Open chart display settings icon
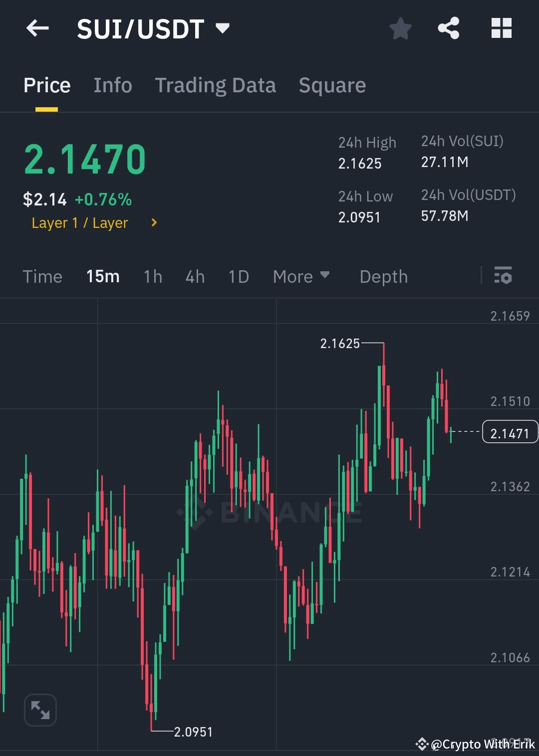Image resolution: width=539 pixels, height=756 pixels. (x=503, y=276)
